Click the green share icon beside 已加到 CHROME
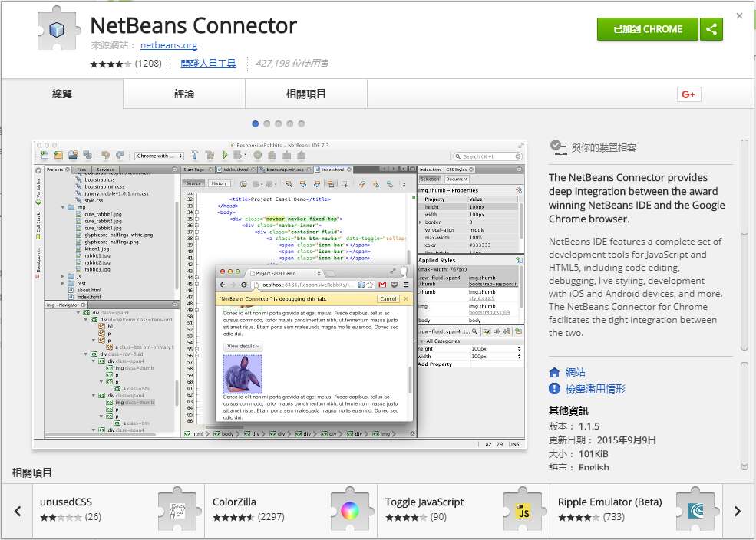 [x=711, y=28]
